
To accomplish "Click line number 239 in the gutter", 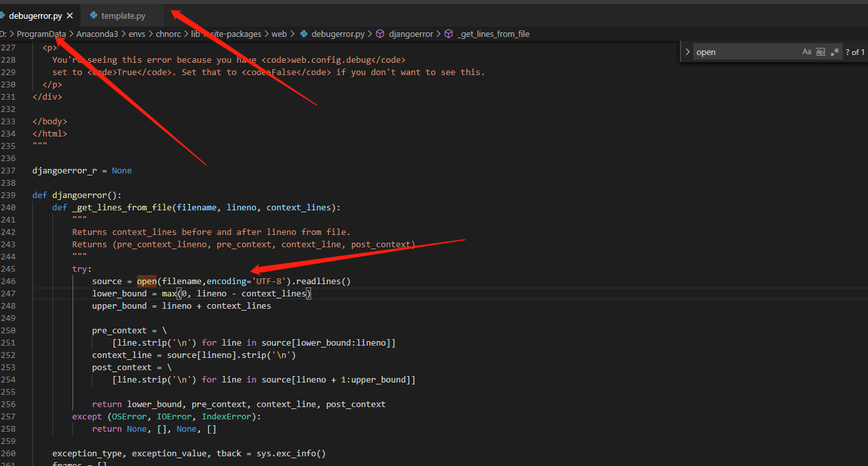I will click(8, 195).
